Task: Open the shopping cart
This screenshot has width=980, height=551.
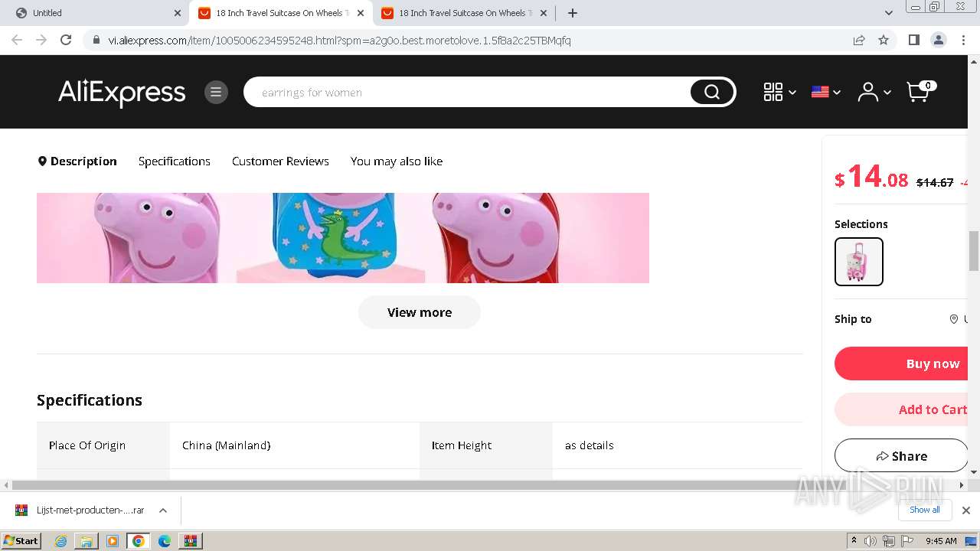Action: point(920,91)
